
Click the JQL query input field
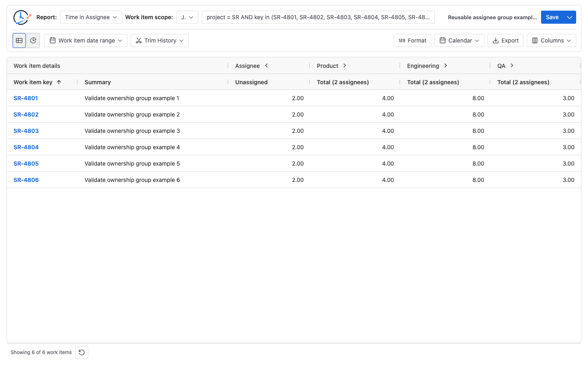coord(318,17)
